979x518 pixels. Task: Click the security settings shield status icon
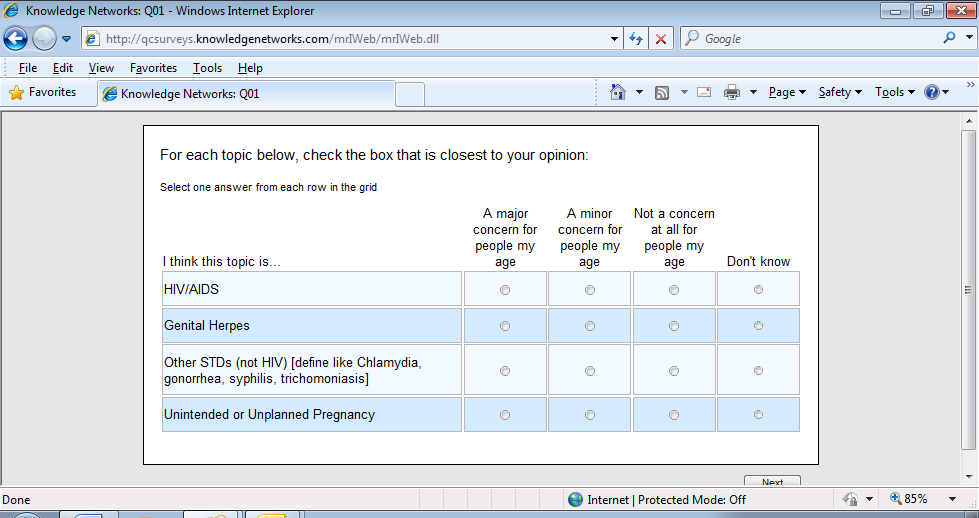(850, 499)
